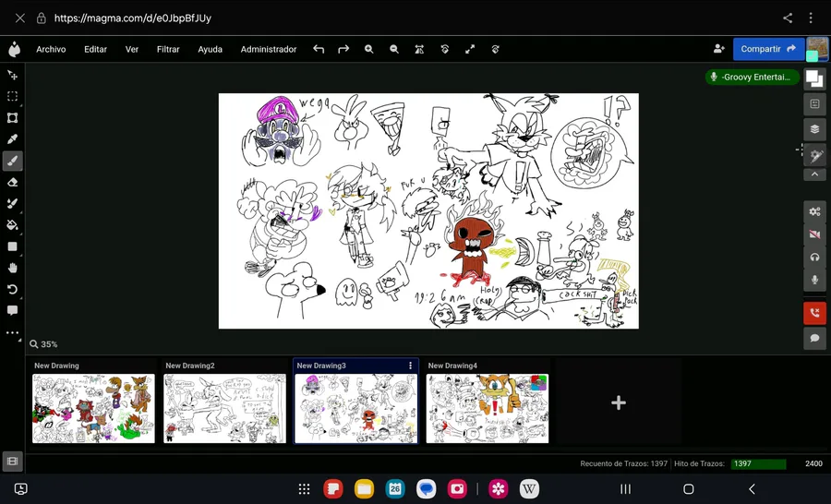The width and height of the screenshot is (831, 504).
Task: Invite a user with add-person icon
Action: pos(718,49)
